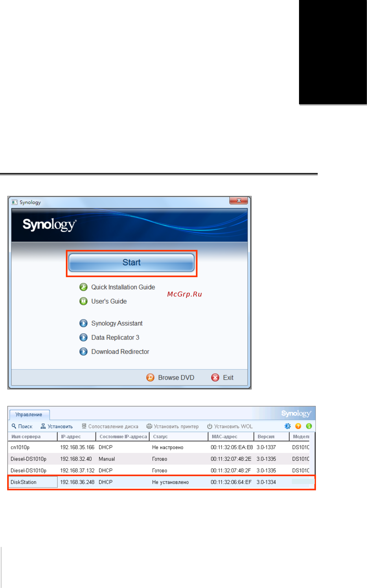Viewport: 367px width, 588px height.
Task: Click the red X Exit icon
Action: [215, 378]
